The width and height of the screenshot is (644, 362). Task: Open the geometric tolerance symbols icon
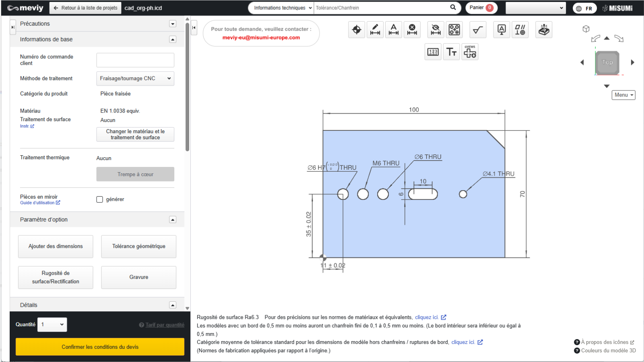(x=520, y=30)
